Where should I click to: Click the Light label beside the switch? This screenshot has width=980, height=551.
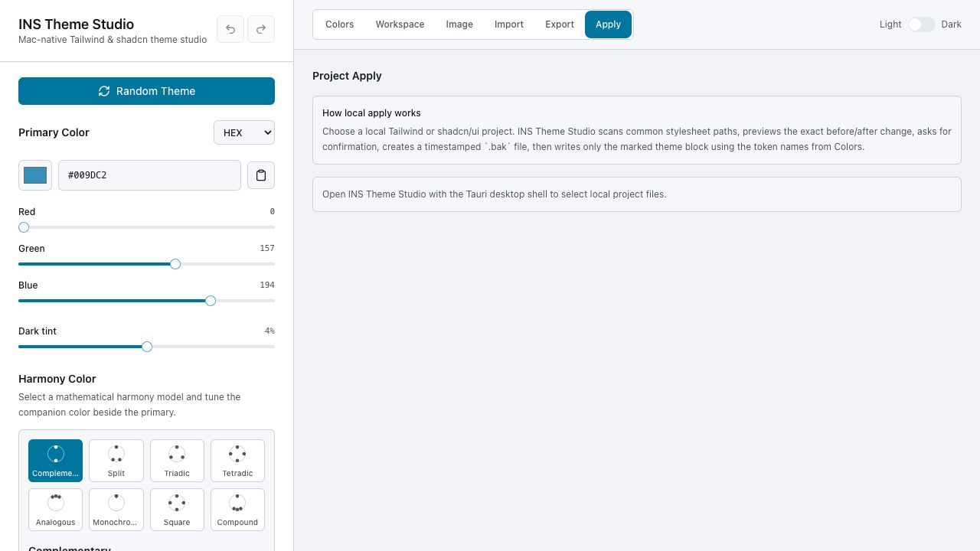click(x=890, y=24)
